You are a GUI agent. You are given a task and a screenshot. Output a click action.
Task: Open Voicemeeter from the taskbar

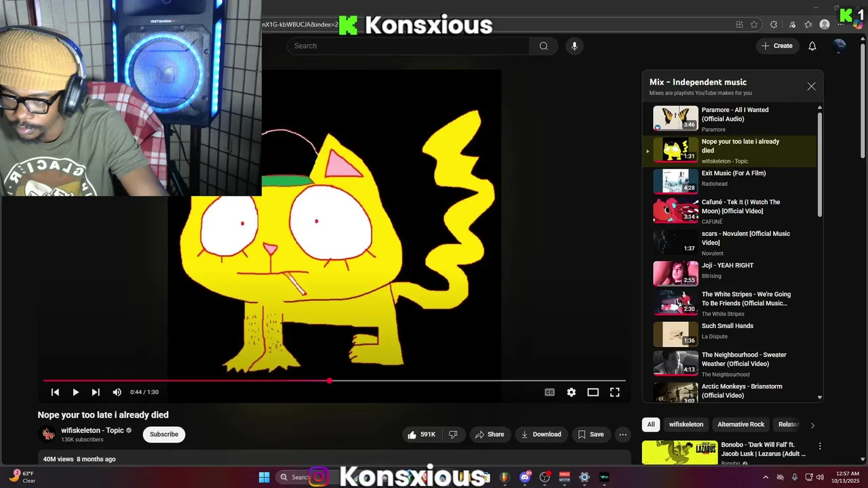pyautogui.click(x=564, y=477)
